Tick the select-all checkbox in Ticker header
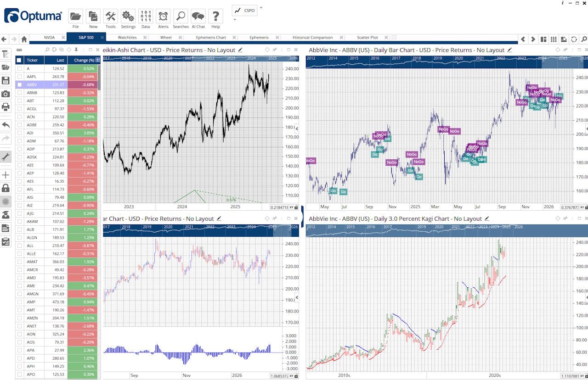Image resolution: width=588 pixels, height=380 pixels. click(19, 60)
